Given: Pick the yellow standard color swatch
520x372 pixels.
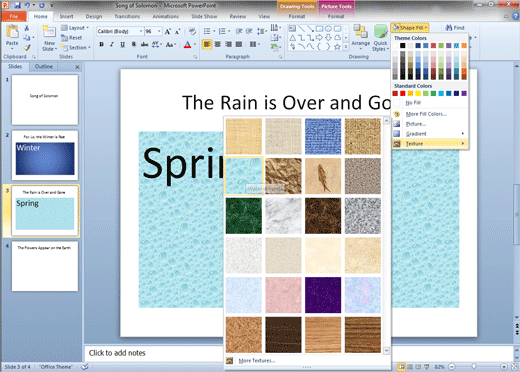Looking at the screenshot, I should pos(418,94).
